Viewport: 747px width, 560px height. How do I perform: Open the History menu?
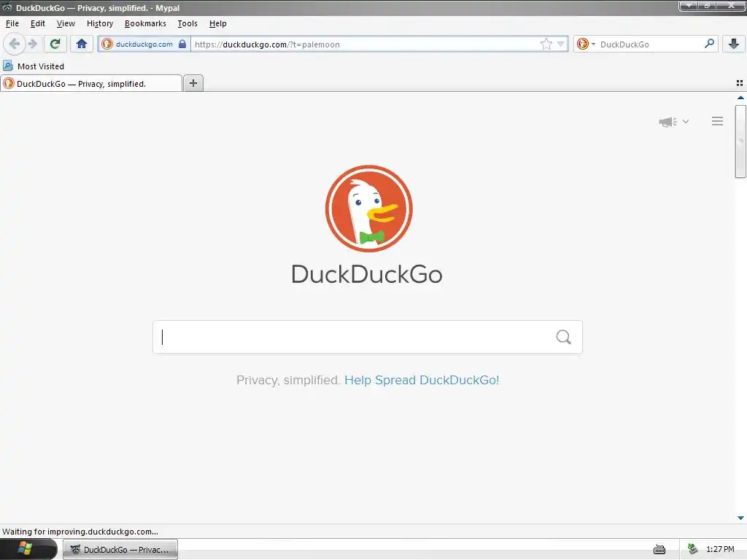(99, 23)
